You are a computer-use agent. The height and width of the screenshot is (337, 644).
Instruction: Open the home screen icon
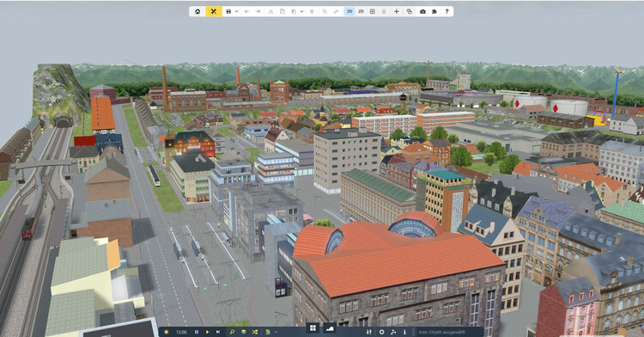pyautogui.click(x=197, y=11)
